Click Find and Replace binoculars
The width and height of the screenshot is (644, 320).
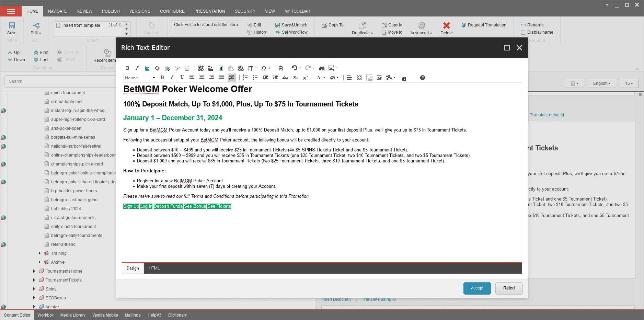point(322,68)
